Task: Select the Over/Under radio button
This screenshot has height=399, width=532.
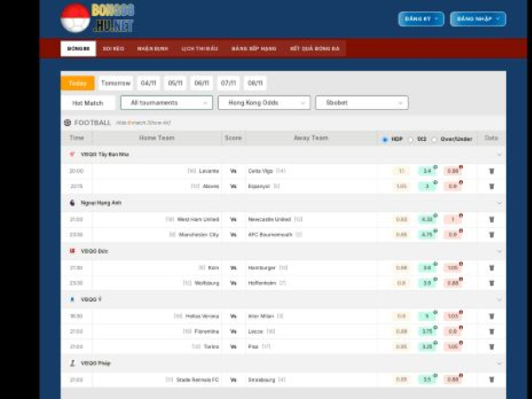Action: (x=434, y=138)
